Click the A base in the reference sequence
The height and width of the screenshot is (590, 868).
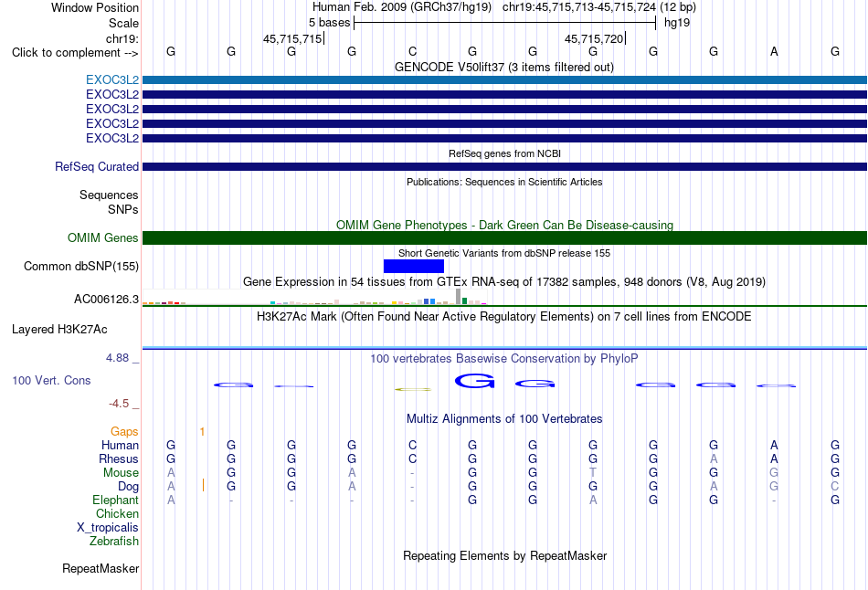pos(774,51)
